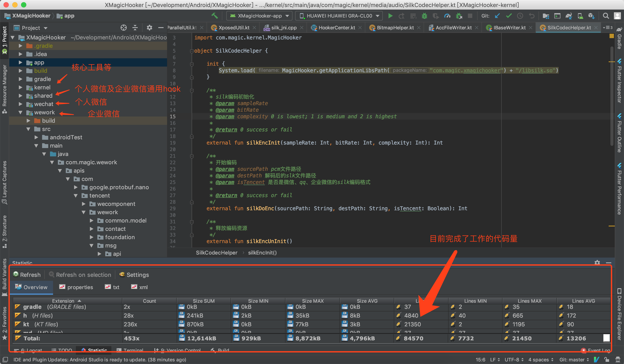Viewport: 624px width, 364px height.
Task: Attach debugger to Android process icon
Action: [x=459, y=16]
